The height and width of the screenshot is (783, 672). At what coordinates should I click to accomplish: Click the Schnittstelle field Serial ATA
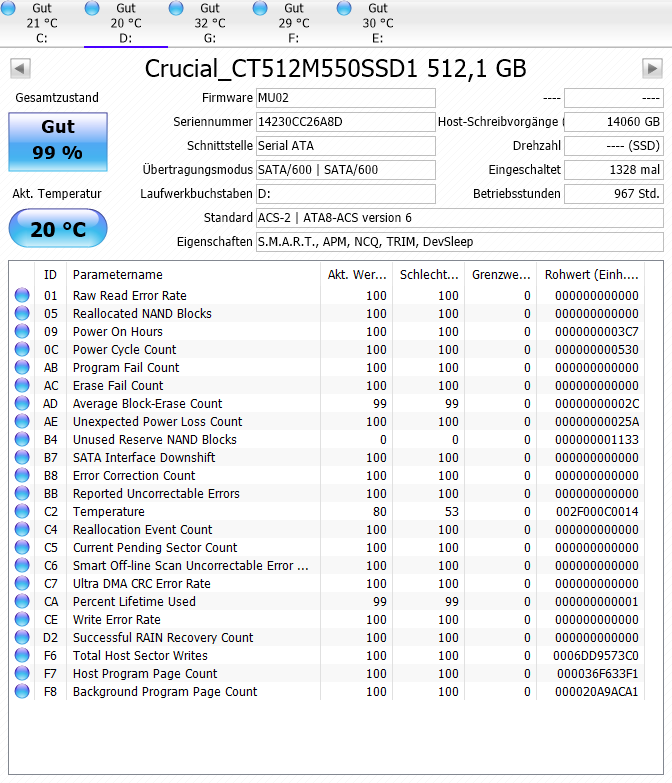pos(345,146)
